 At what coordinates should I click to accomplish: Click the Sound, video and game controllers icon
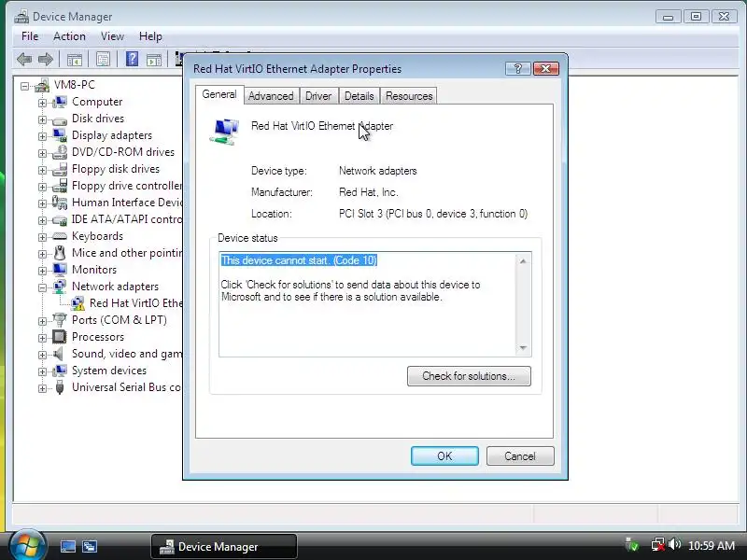pos(59,354)
